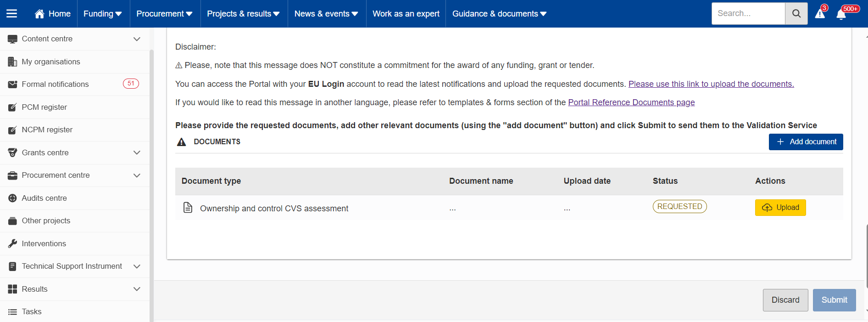Click the Discard button

tap(785, 300)
